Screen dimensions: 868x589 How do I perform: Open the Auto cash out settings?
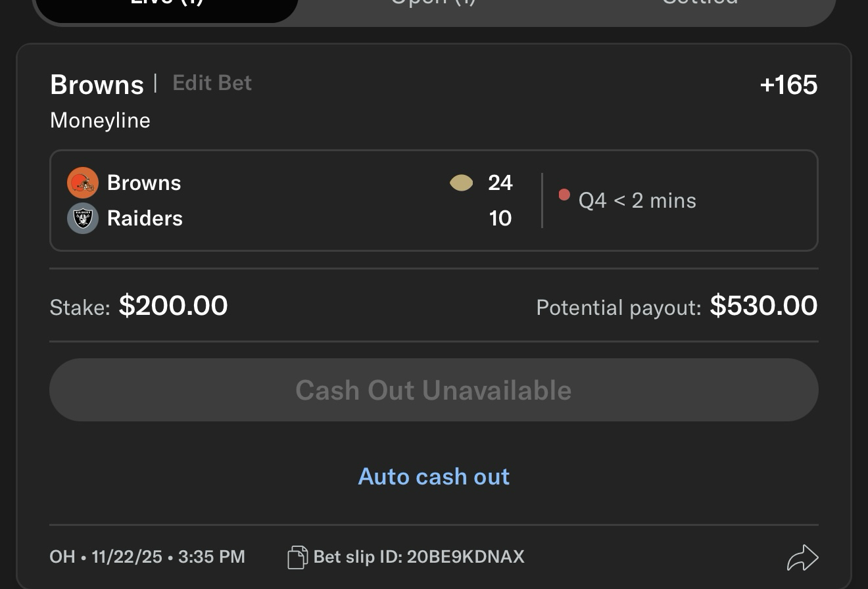tap(434, 477)
